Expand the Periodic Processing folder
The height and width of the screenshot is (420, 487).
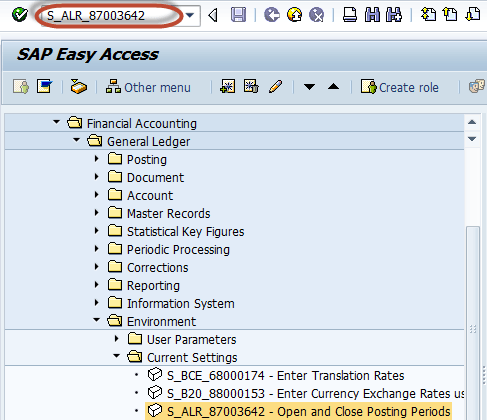[97, 249]
